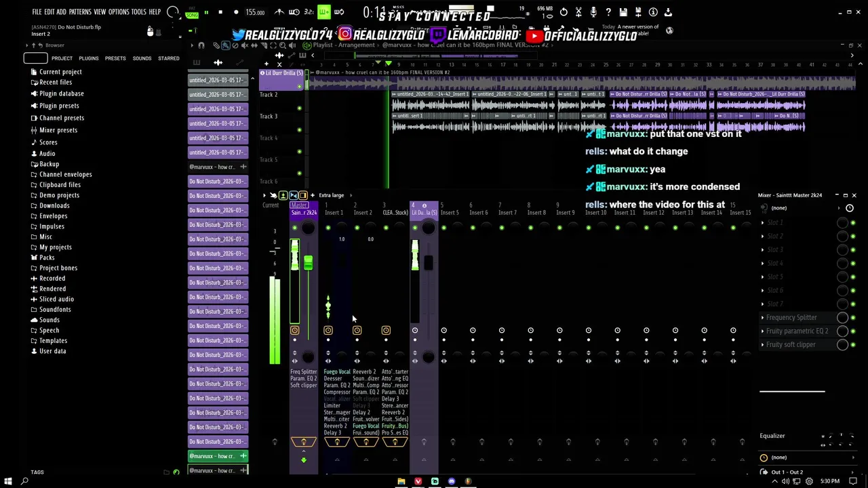868x488 pixels.
Task: Expand the Project bones folder
Action: pos(58,268)
